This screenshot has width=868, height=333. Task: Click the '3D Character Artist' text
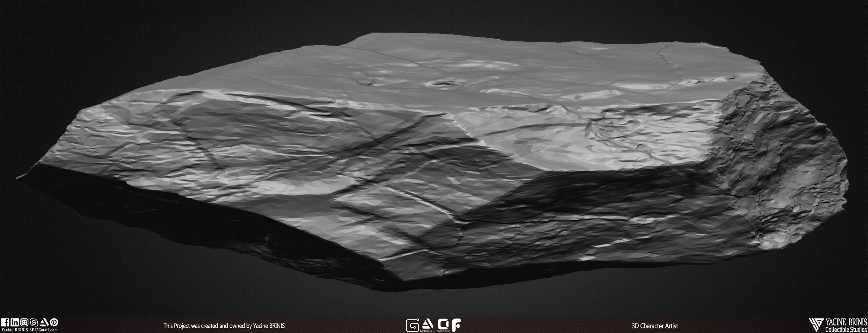[655, 326]
